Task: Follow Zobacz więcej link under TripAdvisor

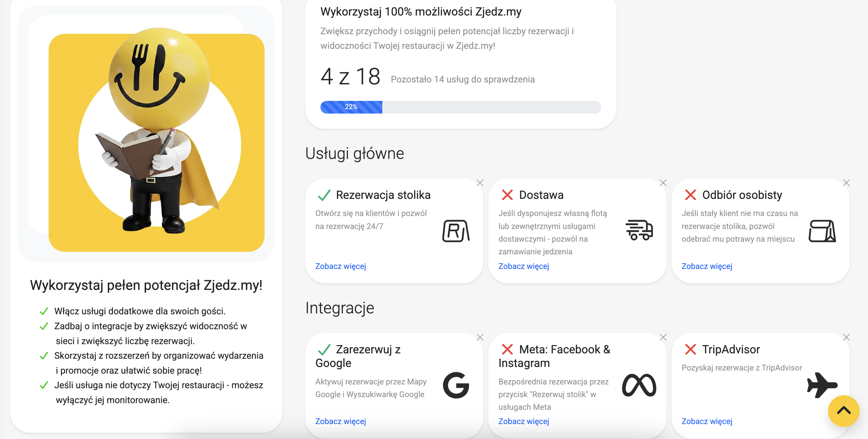Action: (707, 421)
